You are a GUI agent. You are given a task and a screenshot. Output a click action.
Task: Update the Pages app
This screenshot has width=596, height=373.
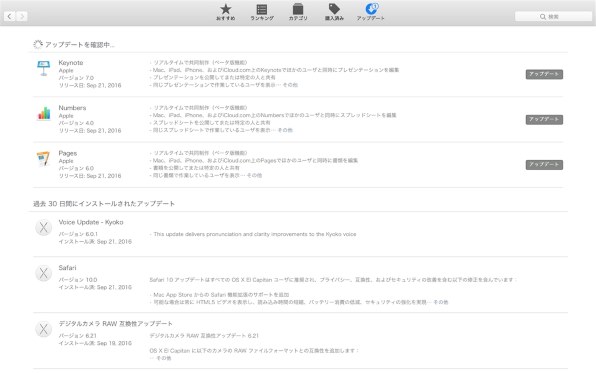544,165
